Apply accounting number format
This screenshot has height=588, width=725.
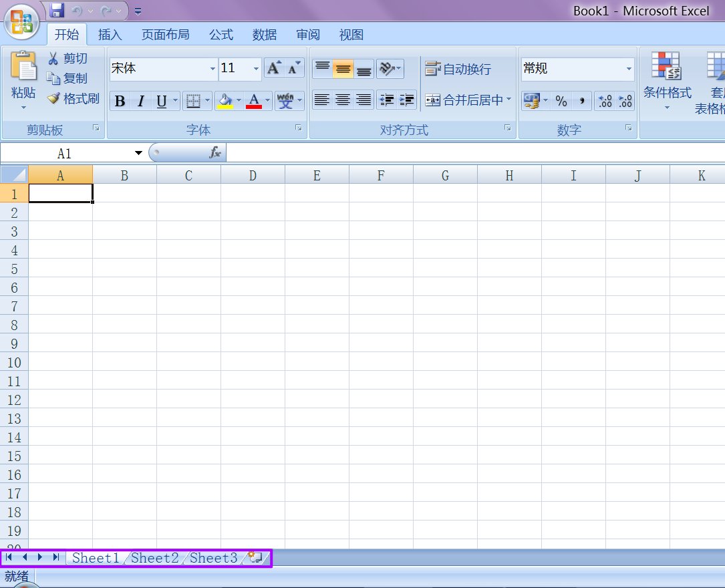pyautogui.click(x=532, y=101)
